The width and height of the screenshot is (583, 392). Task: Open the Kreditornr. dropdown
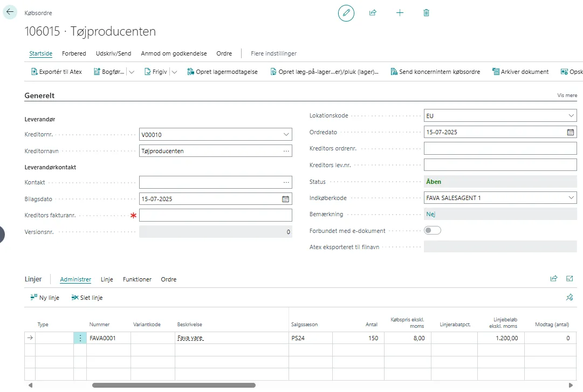(285, 135)
